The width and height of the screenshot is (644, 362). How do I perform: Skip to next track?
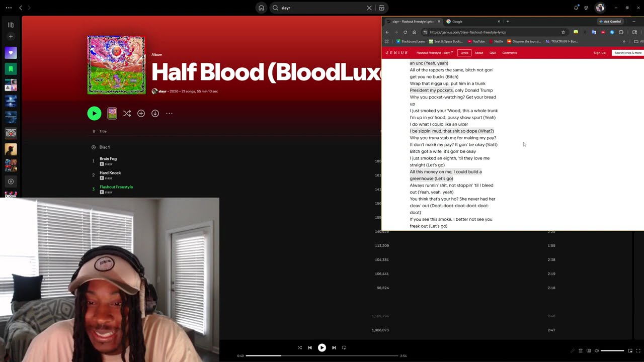click(334, 347)
